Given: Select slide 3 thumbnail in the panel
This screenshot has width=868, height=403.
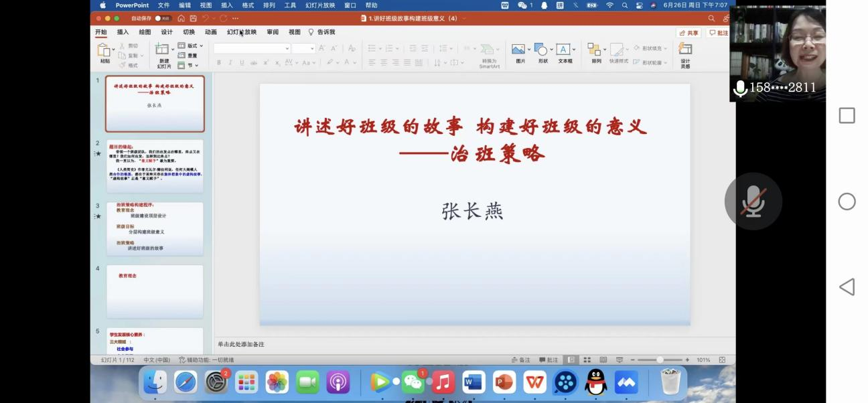Looking at the screenshot, I should (x=155, y=229).
